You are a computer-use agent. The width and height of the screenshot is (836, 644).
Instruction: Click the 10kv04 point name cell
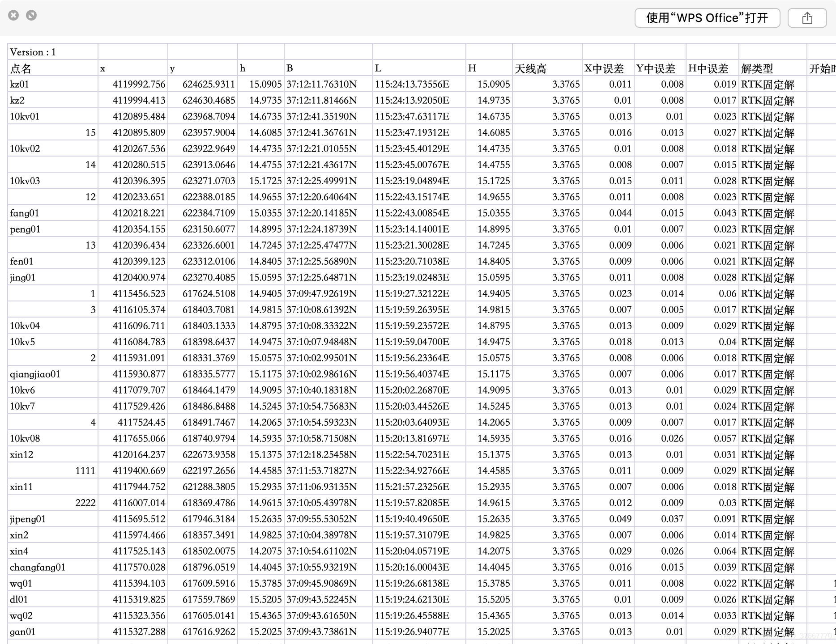click(53, 326)
